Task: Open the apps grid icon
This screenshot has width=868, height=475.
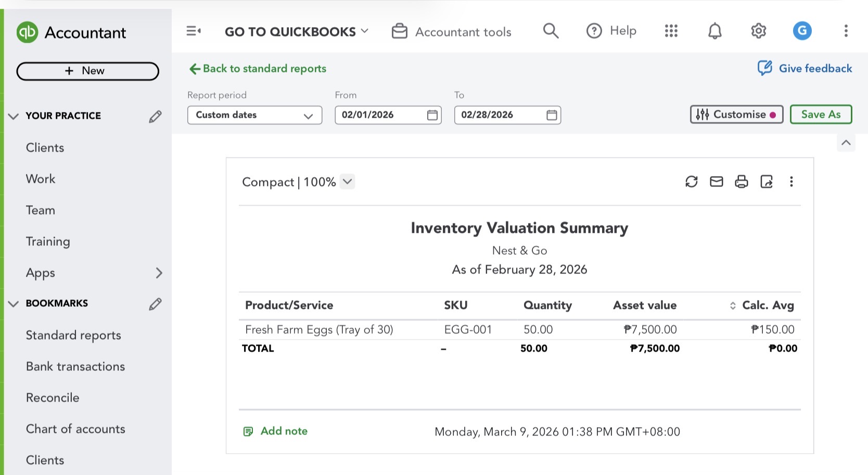Action: 671,31
